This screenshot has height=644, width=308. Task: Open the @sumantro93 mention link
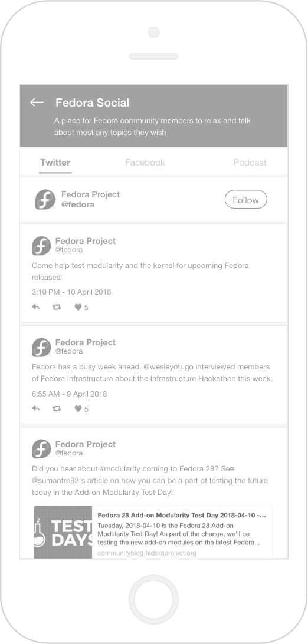point(58,481)
